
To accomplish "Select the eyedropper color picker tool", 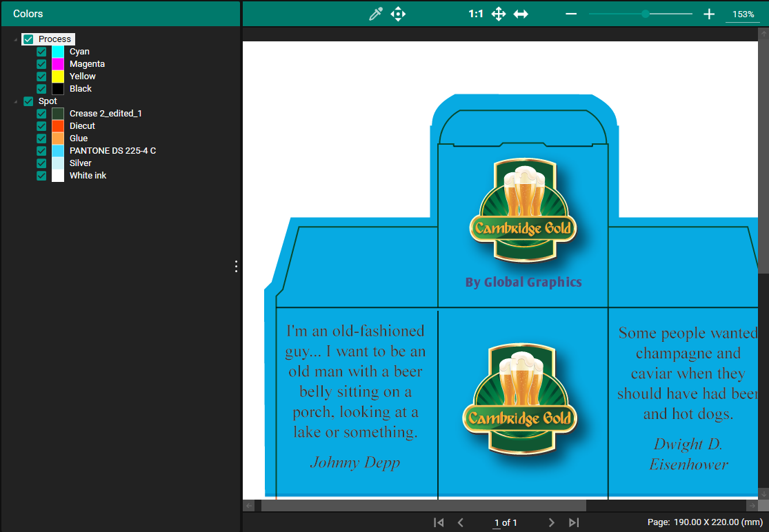I will 375,14.
